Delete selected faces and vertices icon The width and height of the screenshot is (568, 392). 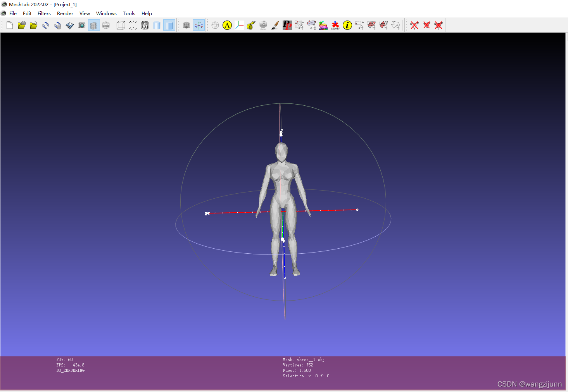click(439, 26)
